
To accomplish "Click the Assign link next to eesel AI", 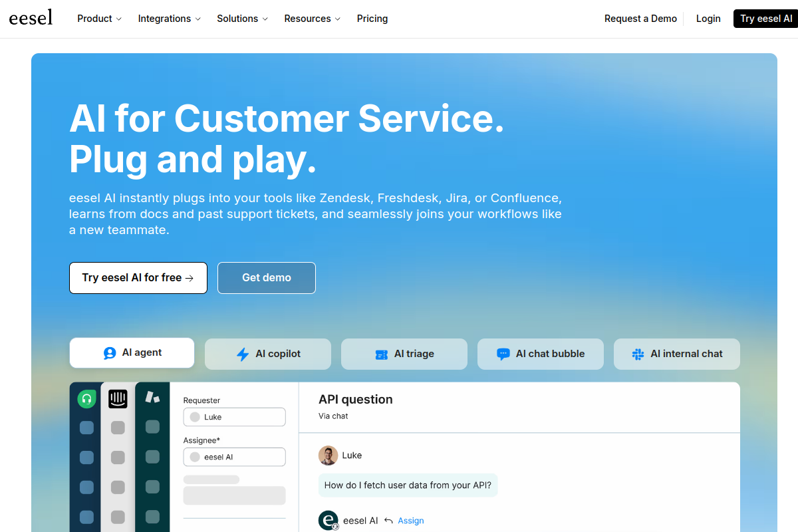I will click(410, 521).
